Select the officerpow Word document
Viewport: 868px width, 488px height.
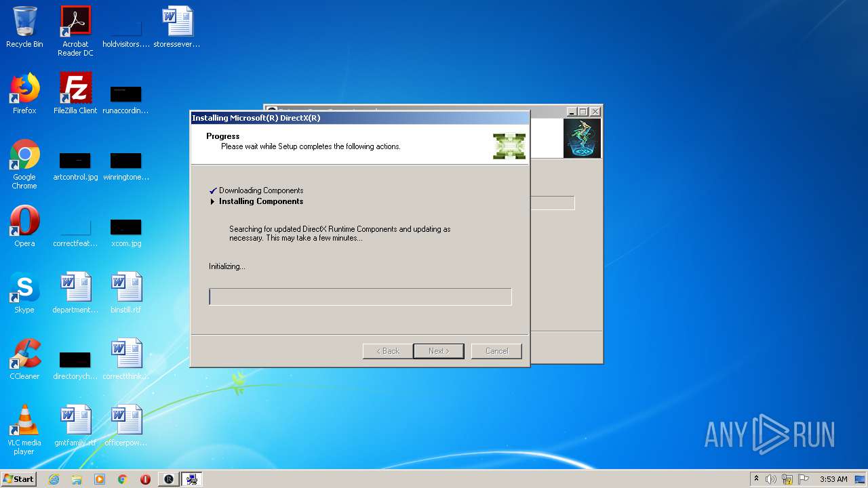126,426
